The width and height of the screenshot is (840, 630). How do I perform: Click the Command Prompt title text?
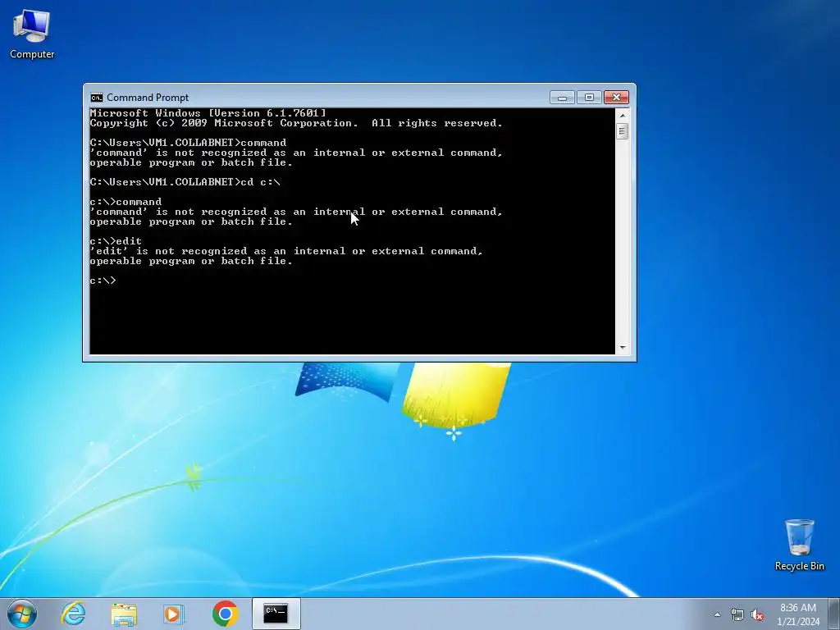pos(148,98)
